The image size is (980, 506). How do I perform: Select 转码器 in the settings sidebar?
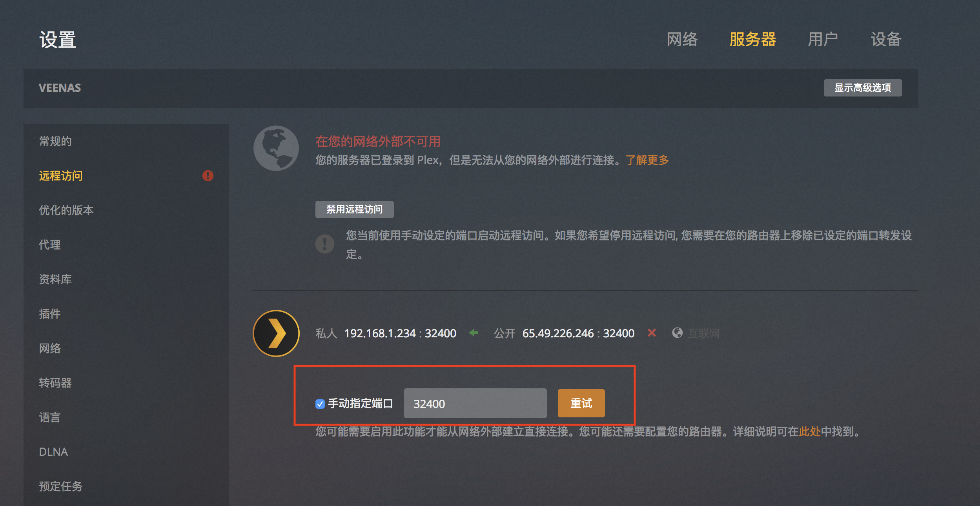coord(55,383)
